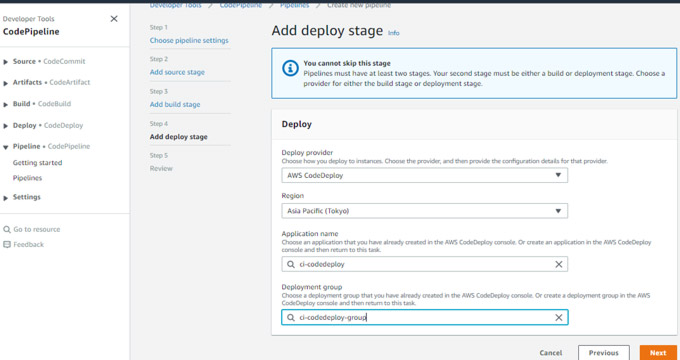Click the search icon in Deployment group
Image resolution: width=680 pixels, height=360 pixels.
(291, 317)
